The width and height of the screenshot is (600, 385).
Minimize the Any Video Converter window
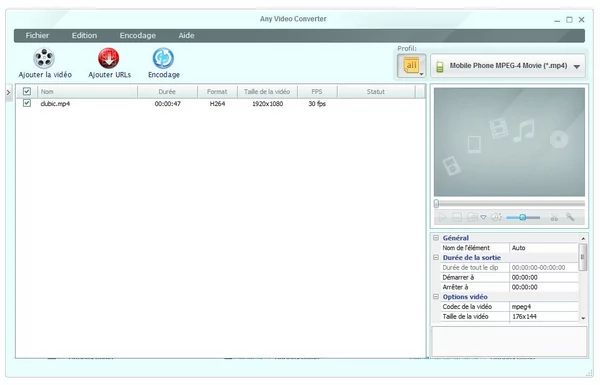(x=557, y=20)
